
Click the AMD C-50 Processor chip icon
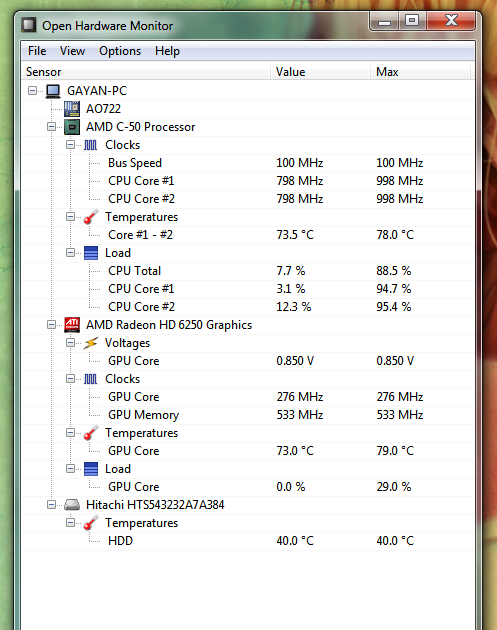[x=72, y=127]
